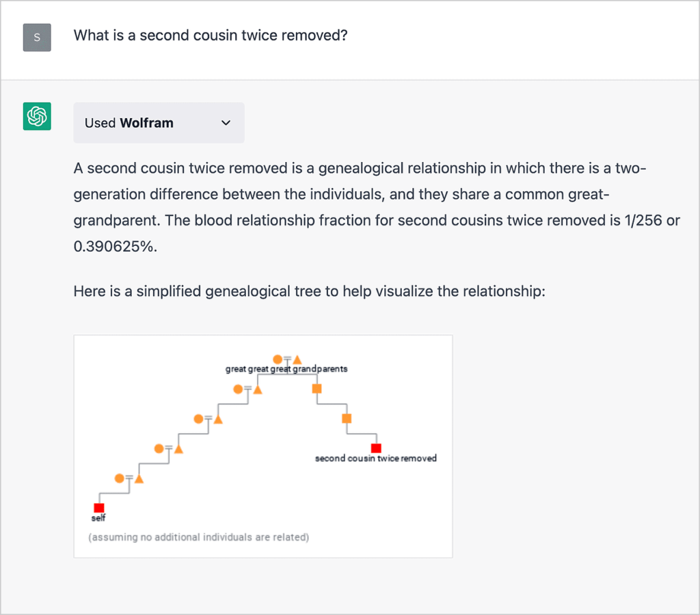Click the marriage link symbol between top couple

286,358
